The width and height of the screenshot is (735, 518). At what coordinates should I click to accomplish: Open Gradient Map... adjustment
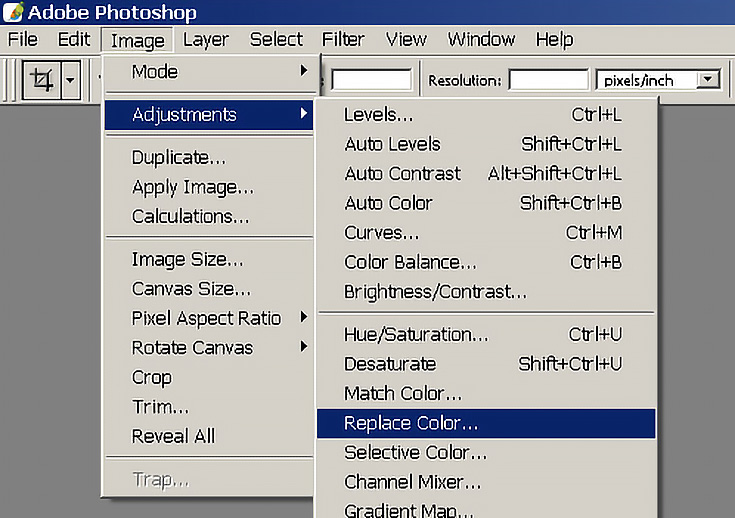[486, 509]
